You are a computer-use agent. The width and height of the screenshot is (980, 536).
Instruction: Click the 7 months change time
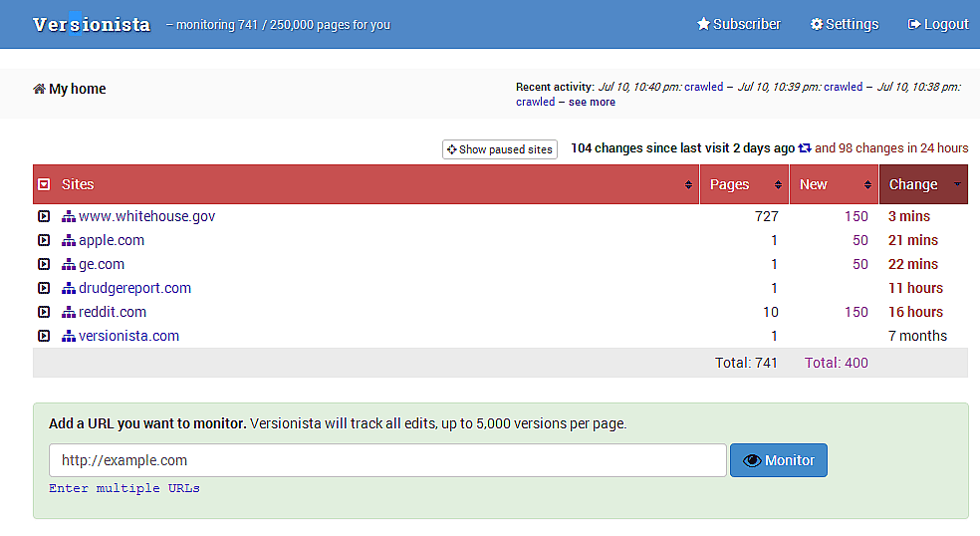coord(917,336)
